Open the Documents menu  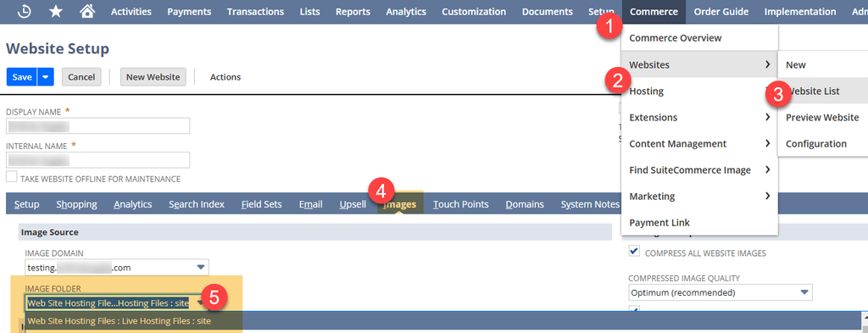pos(547,12)
